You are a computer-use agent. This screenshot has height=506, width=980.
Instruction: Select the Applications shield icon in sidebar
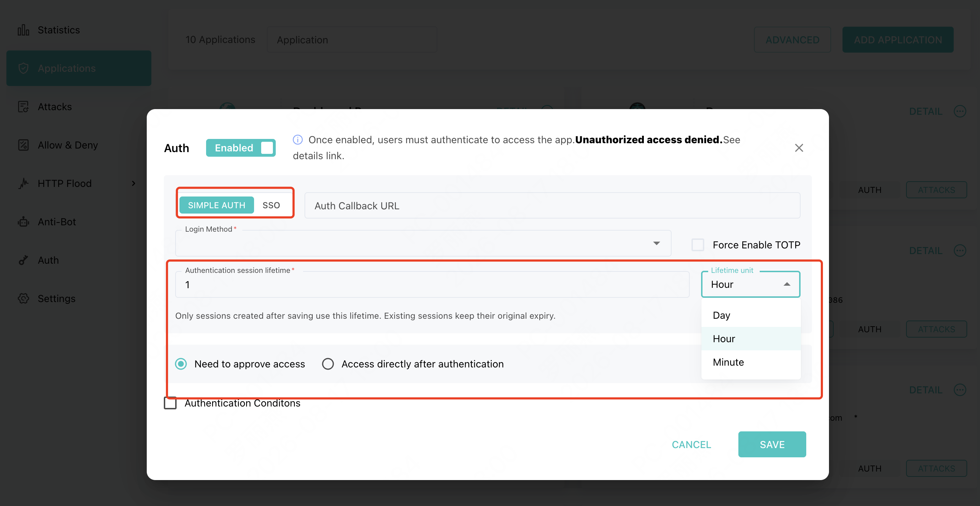point(23,68)
